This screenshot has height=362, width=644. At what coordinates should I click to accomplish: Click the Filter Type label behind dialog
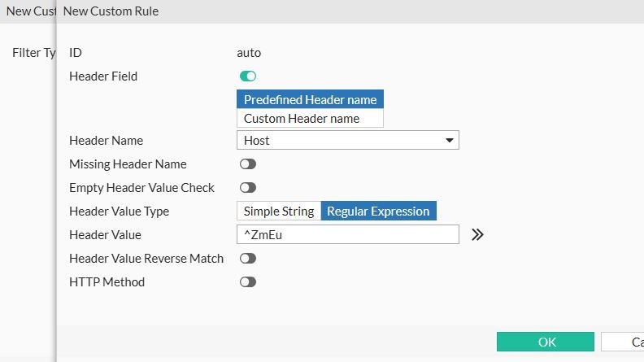click(x=33, y=53)
